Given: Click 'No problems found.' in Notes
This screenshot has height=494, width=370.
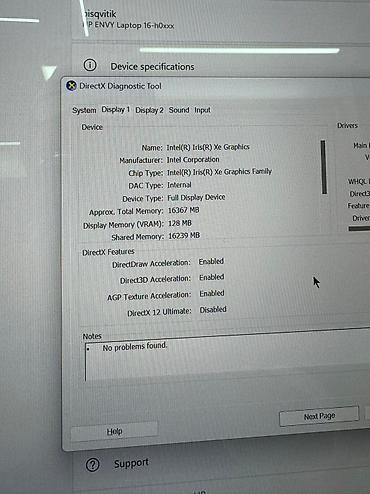Looking at the screenshot, I should pyautogui.click(x=135, y=347).
